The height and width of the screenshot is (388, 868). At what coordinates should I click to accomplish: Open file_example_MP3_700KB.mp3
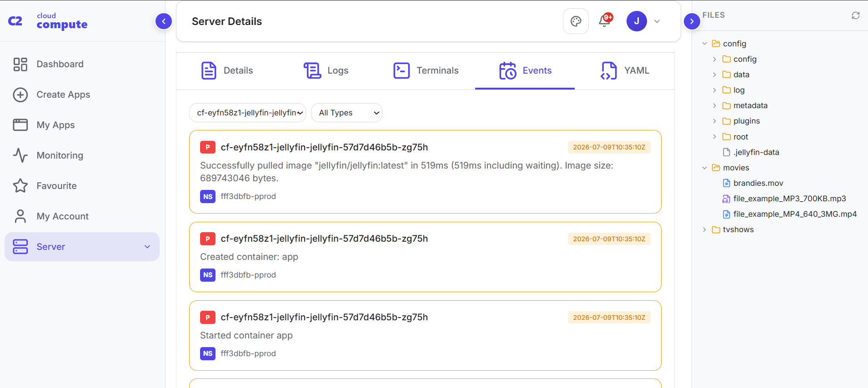[784, 199]
